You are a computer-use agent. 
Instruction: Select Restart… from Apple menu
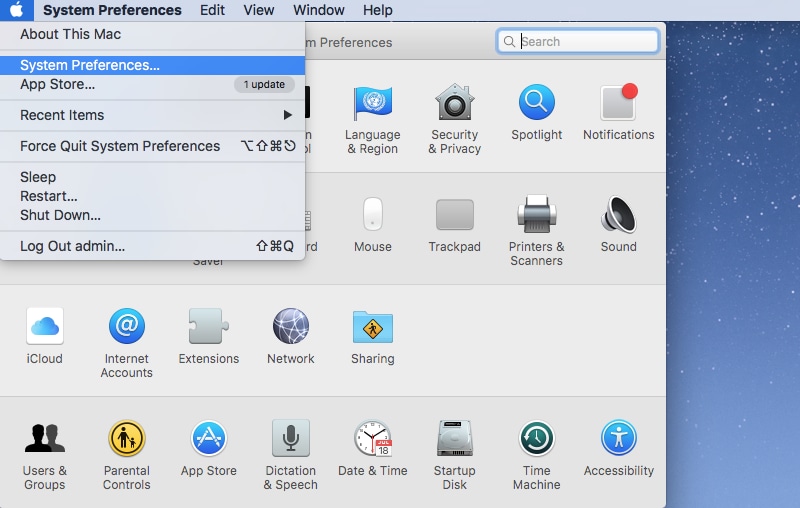pyautogui.click(x=153, y=196)
